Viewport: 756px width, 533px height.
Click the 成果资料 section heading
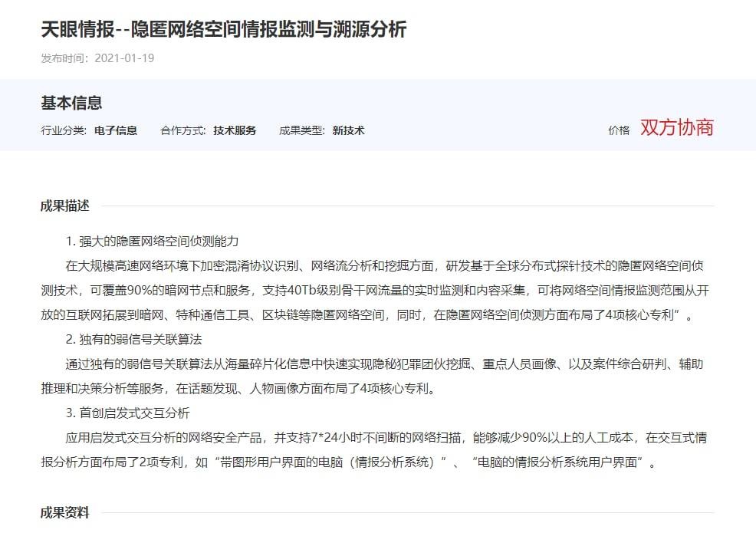click(65, 513)
